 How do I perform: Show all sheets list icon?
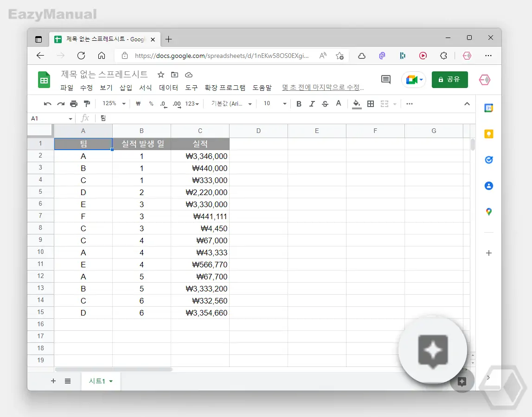[68, 381]
